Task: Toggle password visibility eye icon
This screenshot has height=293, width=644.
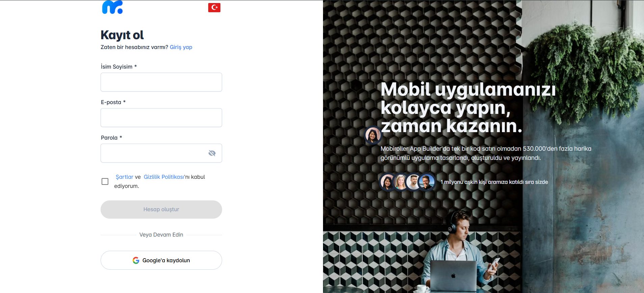Action: (212, 153)
